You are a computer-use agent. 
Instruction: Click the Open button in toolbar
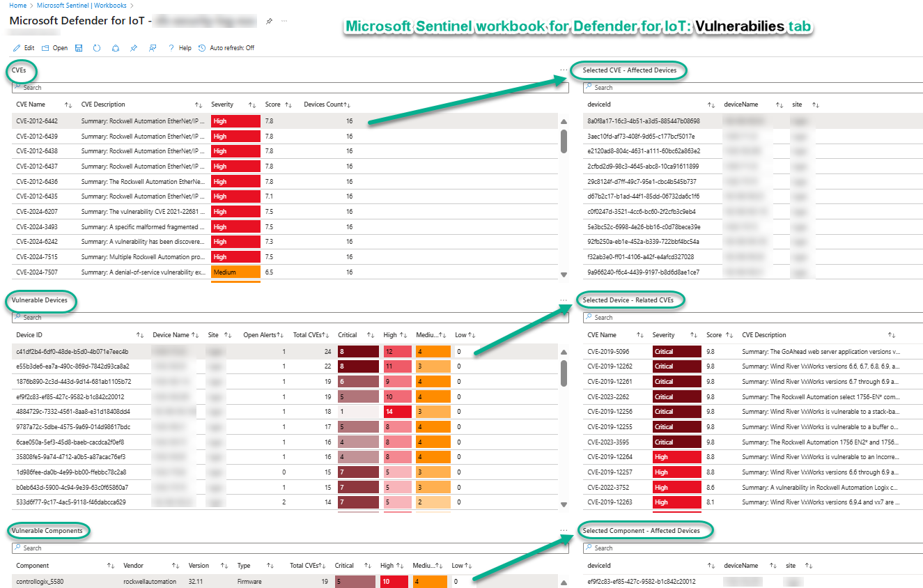click(54, 48)
